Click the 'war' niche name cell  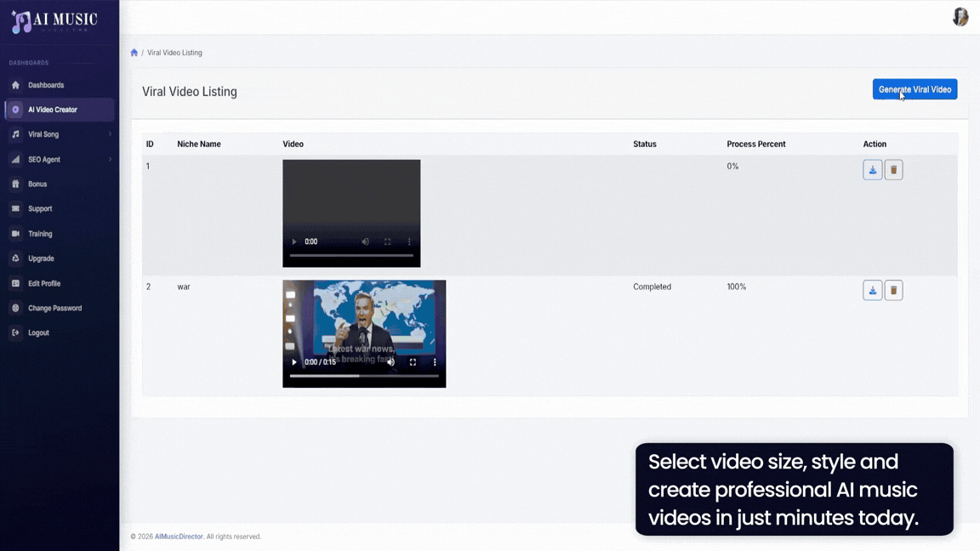pyautogui.click(x=184, y=287)
